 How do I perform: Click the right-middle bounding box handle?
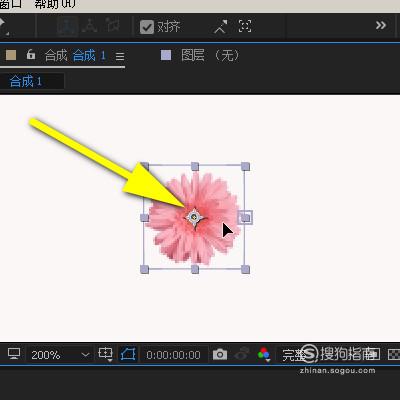tap(245, 218)
